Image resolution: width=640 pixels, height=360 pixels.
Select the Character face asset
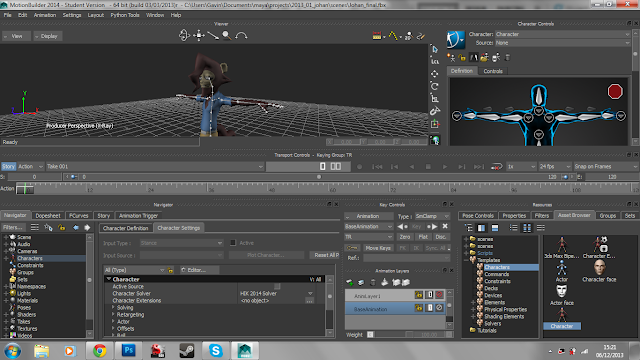tap(599, 271)
